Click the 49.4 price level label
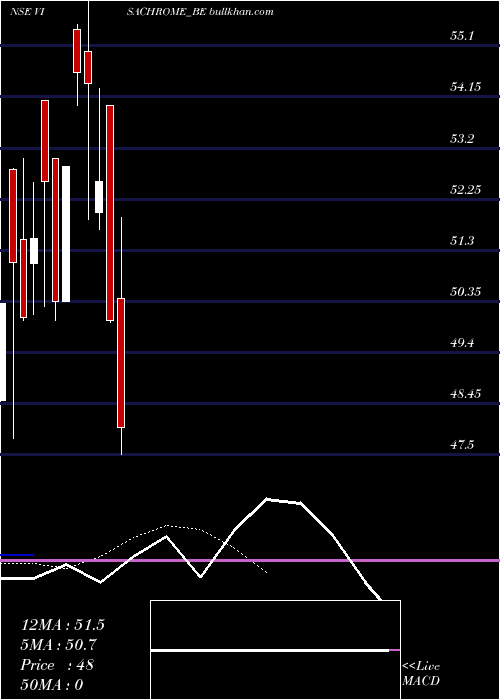Viewport: 500px width, 700px height. click(x=462, y=343)
